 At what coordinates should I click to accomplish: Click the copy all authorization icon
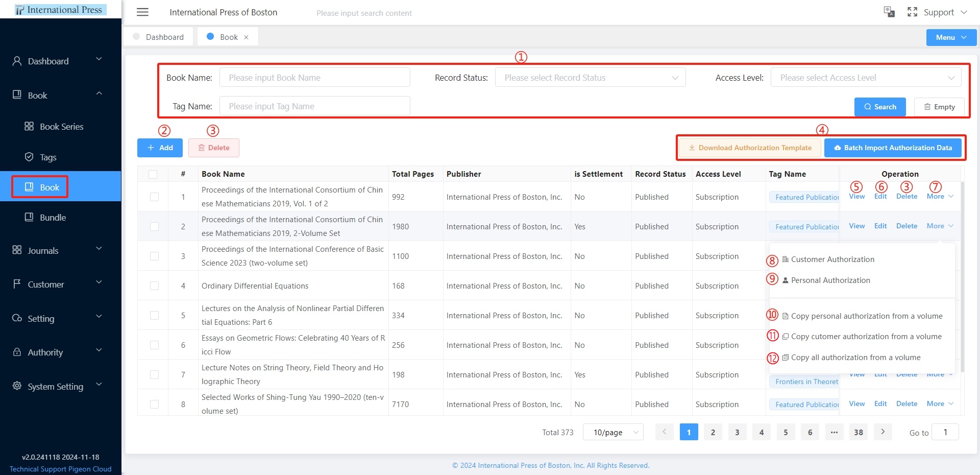(786, 358)
